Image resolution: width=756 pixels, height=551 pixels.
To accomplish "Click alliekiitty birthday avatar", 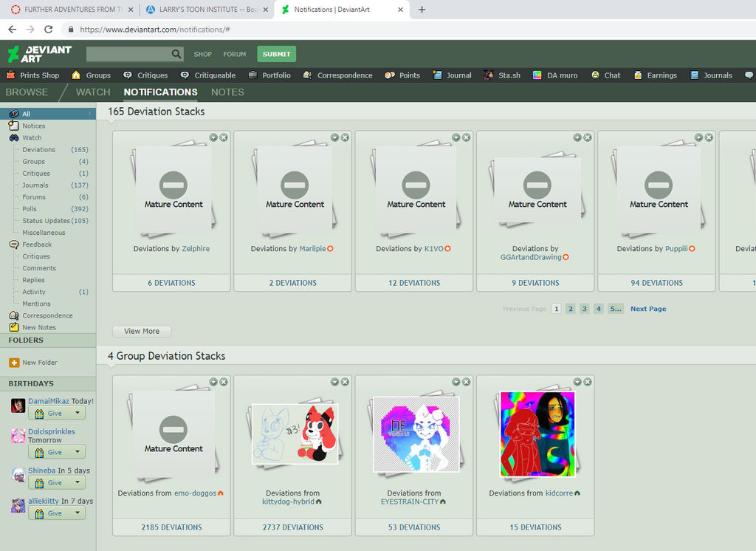I will [x=18, y=505].
